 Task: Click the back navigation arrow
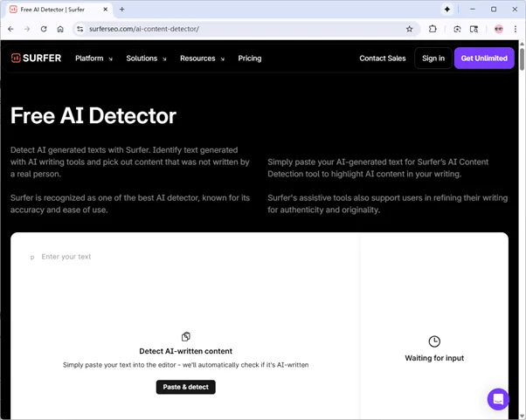point(10,29)
